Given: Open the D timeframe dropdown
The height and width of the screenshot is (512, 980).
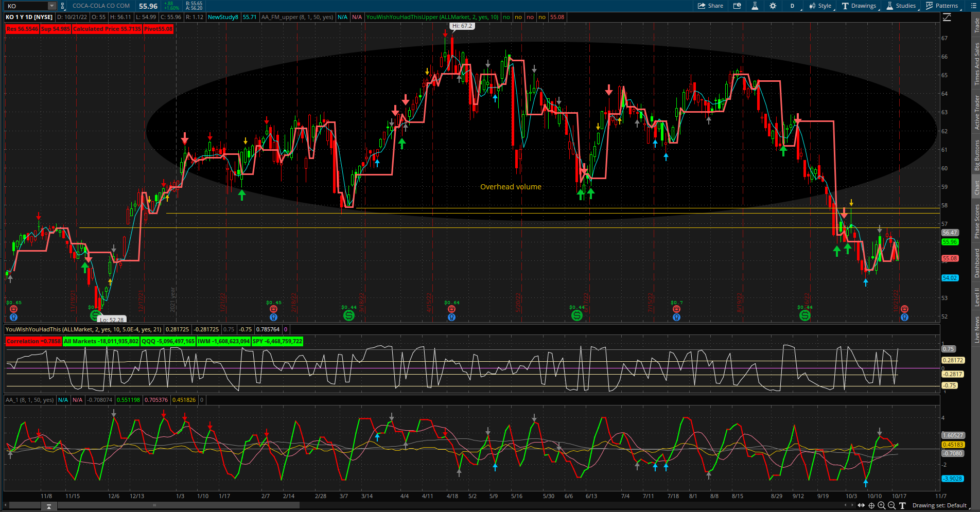Looking at the screenshot, I should pos(793,6).
